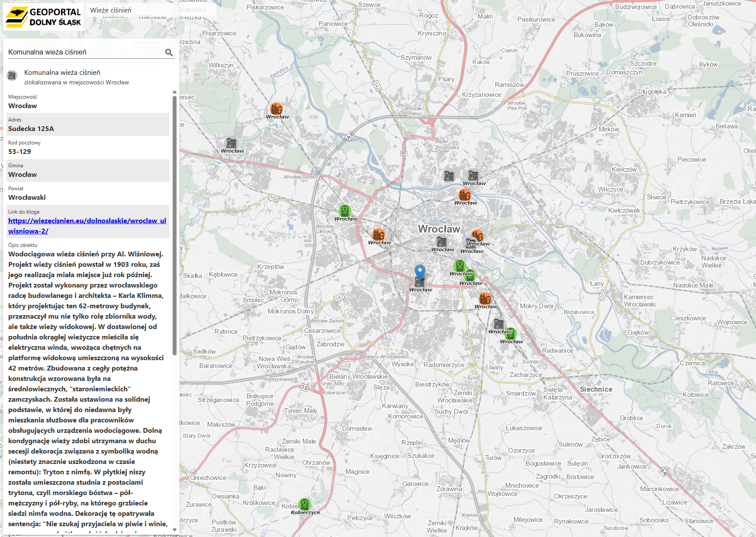Click the green train marker near Radwanice
This screenshot has width=756, height=537.
point(512,334)
